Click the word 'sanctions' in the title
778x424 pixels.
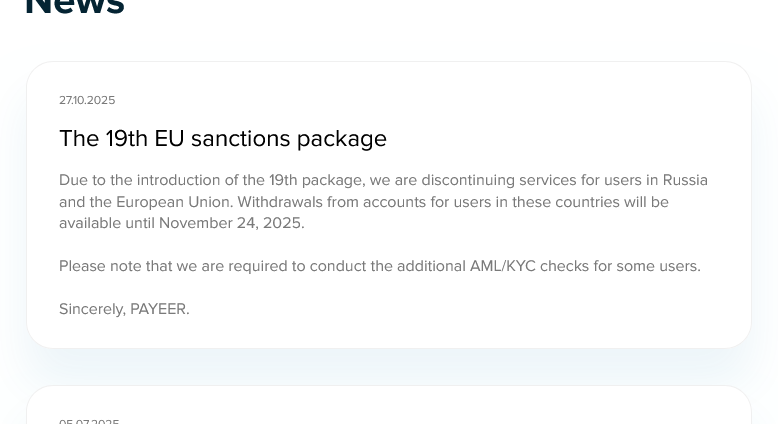click(x=240, y=138)
